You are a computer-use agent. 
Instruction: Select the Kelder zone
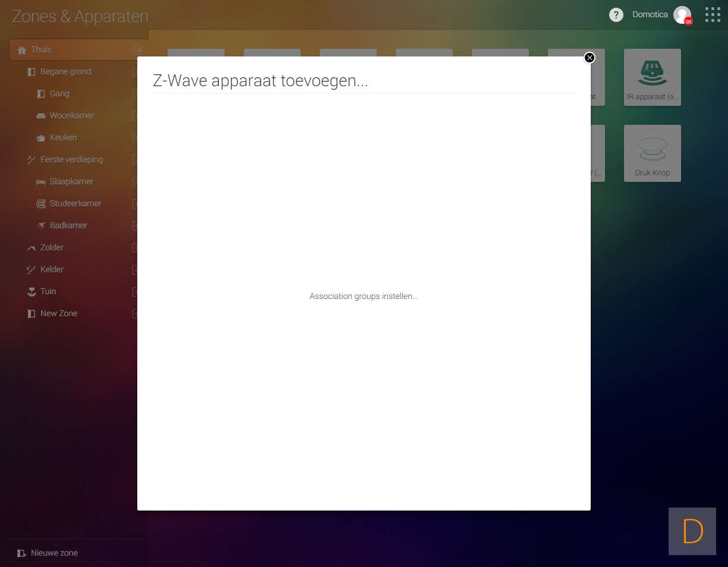[52, 270]
